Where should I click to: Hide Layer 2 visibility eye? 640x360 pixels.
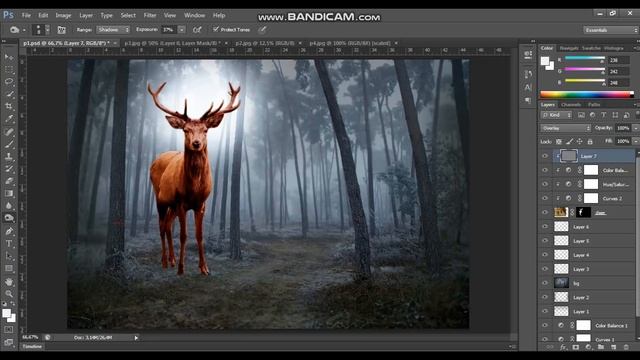pyautogui.click(x=545, y=297)
